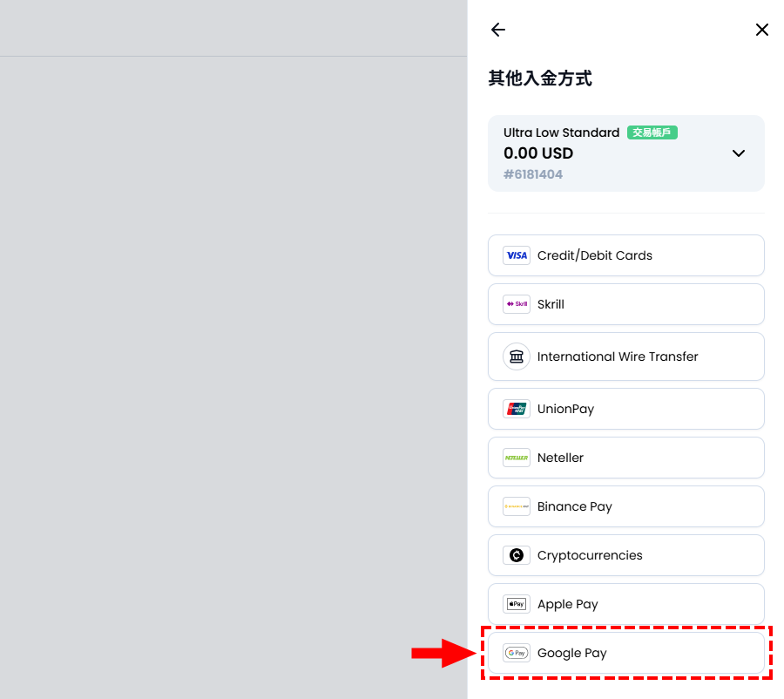
Task: Expand the account selector chevron
Action: pyautogui.click(x=738, y=153)
